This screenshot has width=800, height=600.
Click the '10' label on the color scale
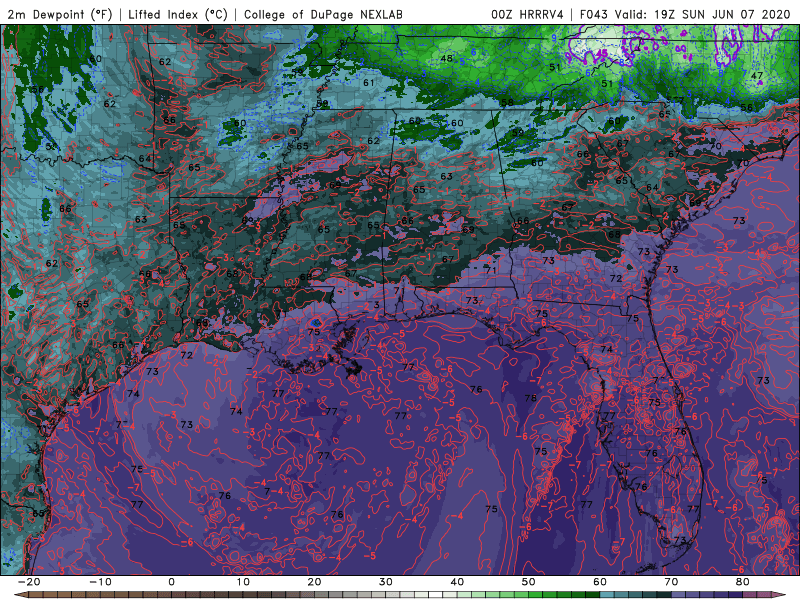click(243, 582)
